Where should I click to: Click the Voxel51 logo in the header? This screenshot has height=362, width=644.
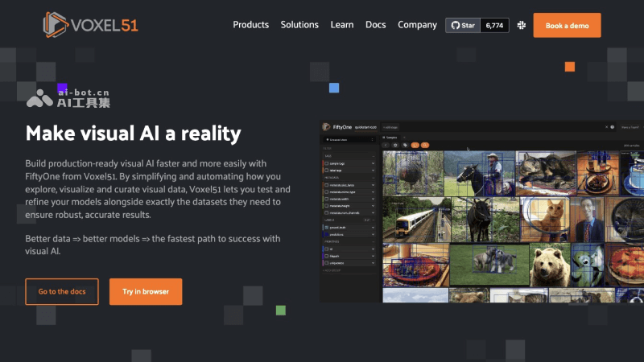90,25
